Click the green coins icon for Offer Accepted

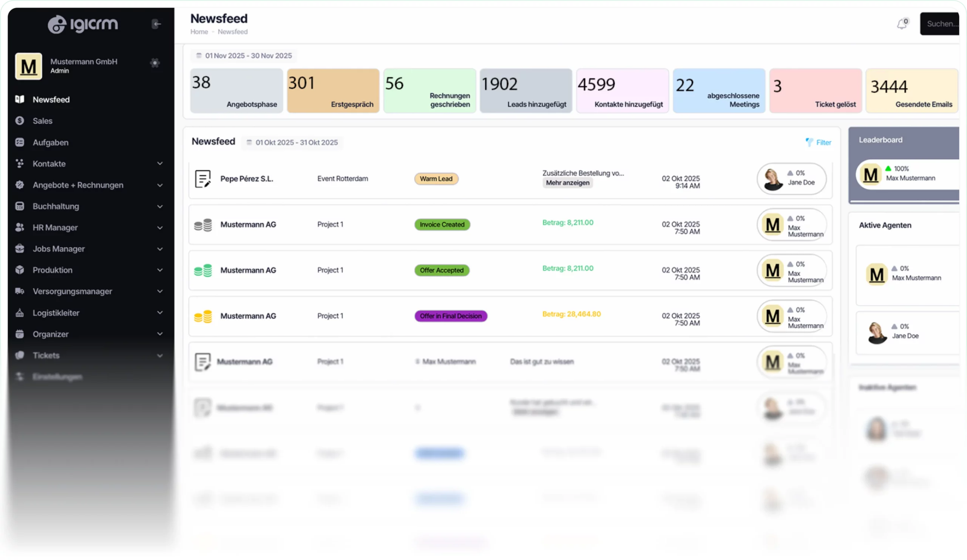(x=202, y=270)
